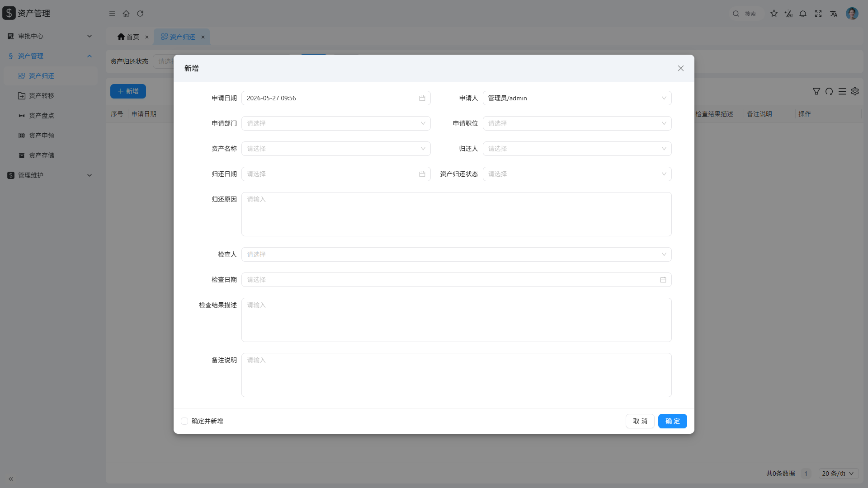
Task: Click page number 1 in pagination
Action: (x=806, y=474)
